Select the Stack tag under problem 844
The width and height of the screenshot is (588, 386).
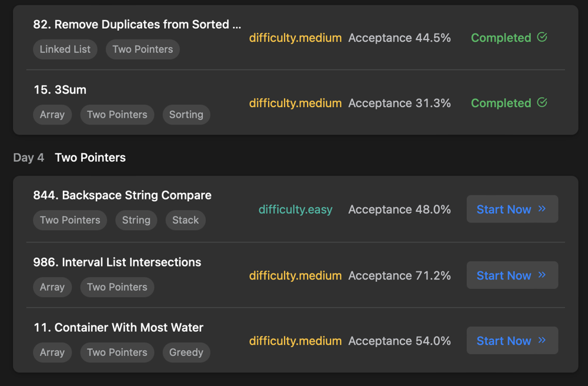click(x=186, y=220)
